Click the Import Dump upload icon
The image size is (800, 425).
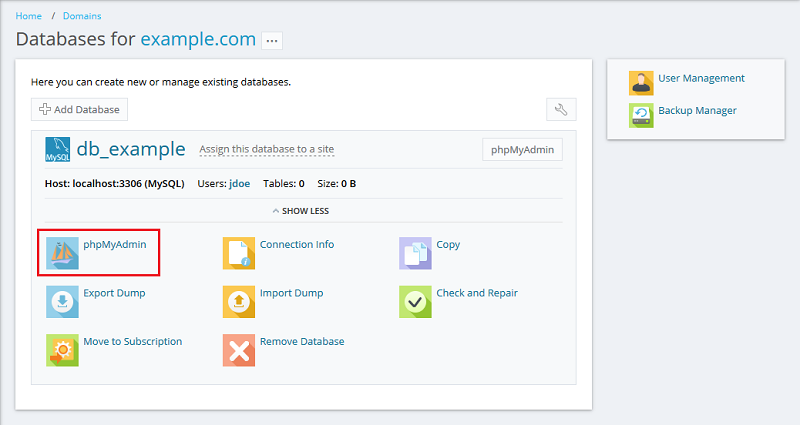pyautogui.click(x=239, y=302)
